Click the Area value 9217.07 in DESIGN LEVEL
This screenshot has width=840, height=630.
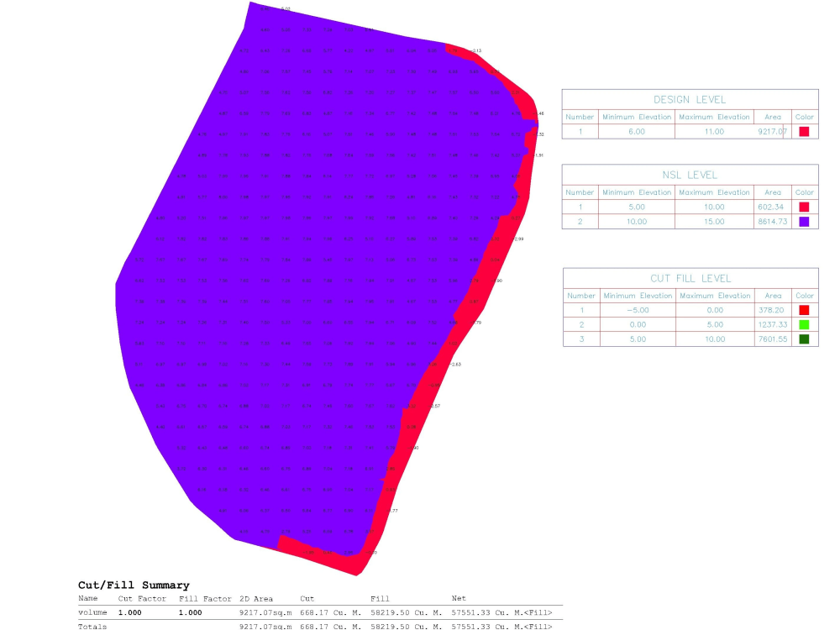point(772,130)
